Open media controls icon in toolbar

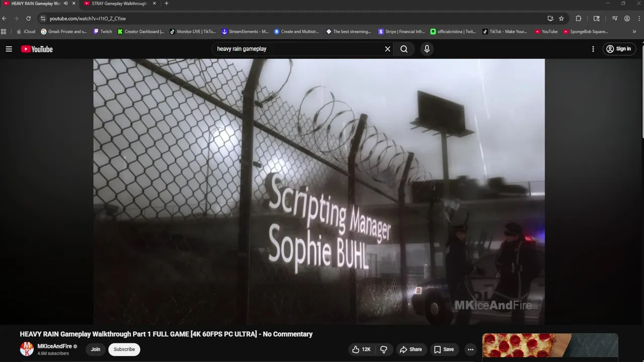(615, 19)
